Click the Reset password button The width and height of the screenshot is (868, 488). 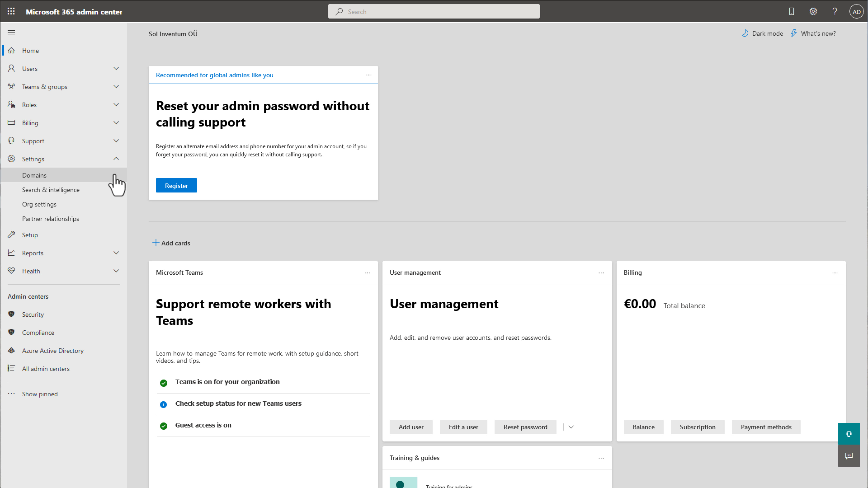tap(525, 427)
